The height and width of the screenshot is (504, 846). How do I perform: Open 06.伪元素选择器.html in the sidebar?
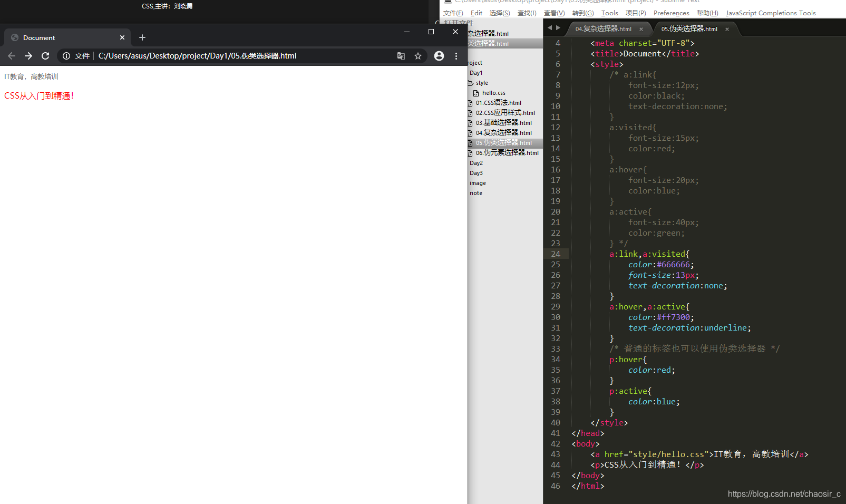[x=507, y=153]
